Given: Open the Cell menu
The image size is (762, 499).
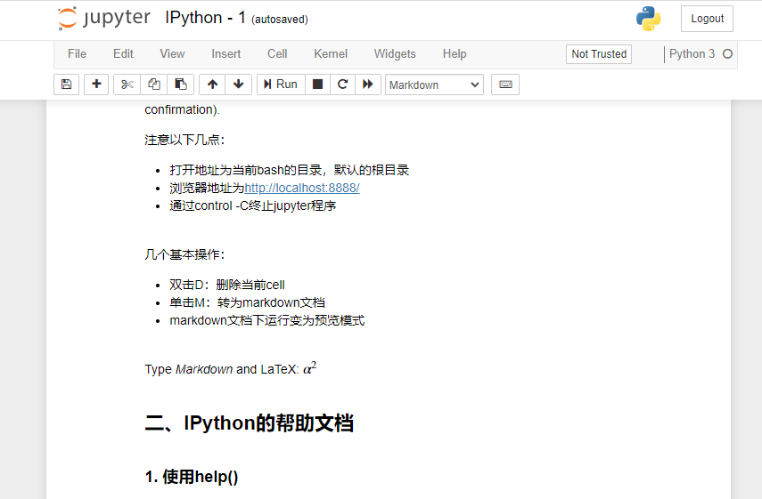Looking at the screenshot, I should (x=277, y=54).
